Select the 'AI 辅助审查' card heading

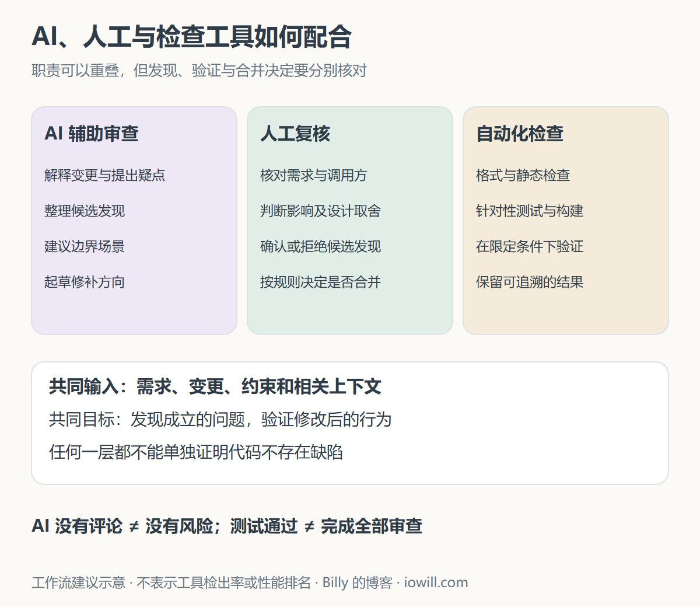click(x=92, y=134)
